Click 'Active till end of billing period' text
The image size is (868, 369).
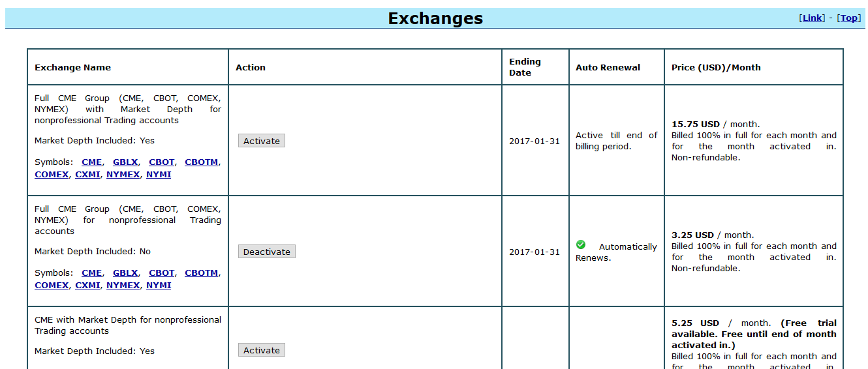617,141
